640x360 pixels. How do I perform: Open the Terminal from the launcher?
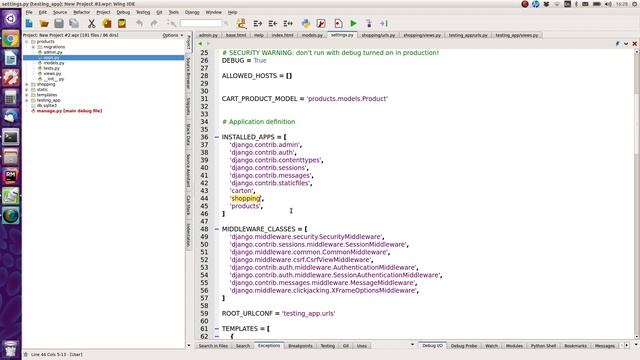pos(11,137)
